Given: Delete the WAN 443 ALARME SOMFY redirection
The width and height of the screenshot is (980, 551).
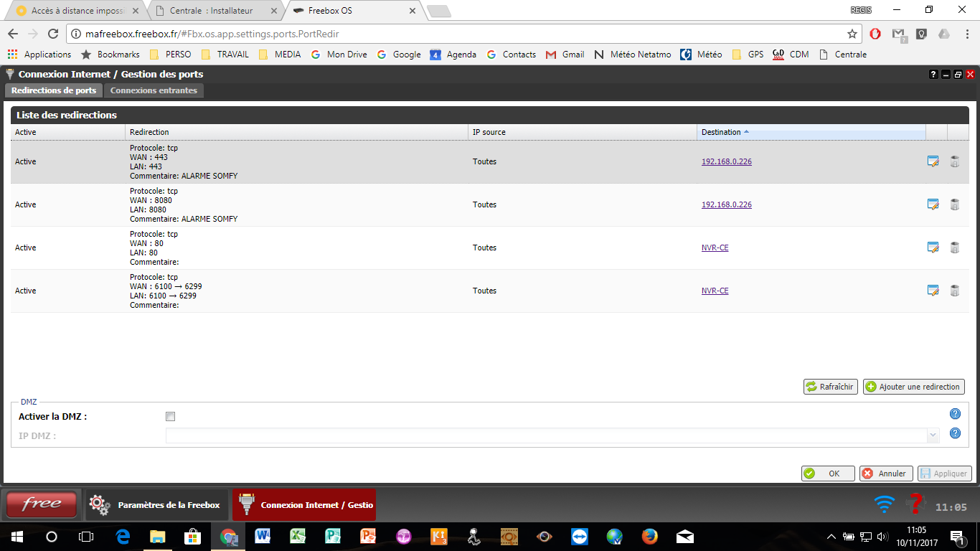Looking at the screenshot, I should tap(954, 161).
